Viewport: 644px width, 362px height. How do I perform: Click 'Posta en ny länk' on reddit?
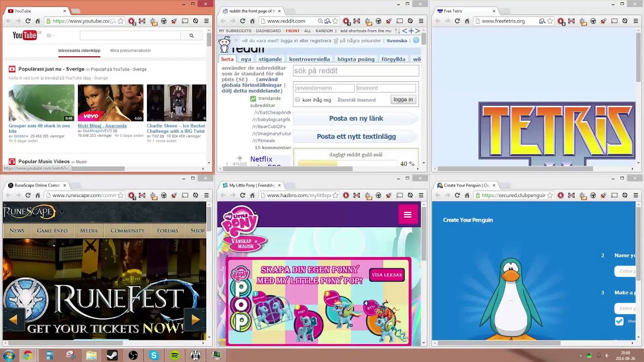pyautogui.click(x=356, y=119)
